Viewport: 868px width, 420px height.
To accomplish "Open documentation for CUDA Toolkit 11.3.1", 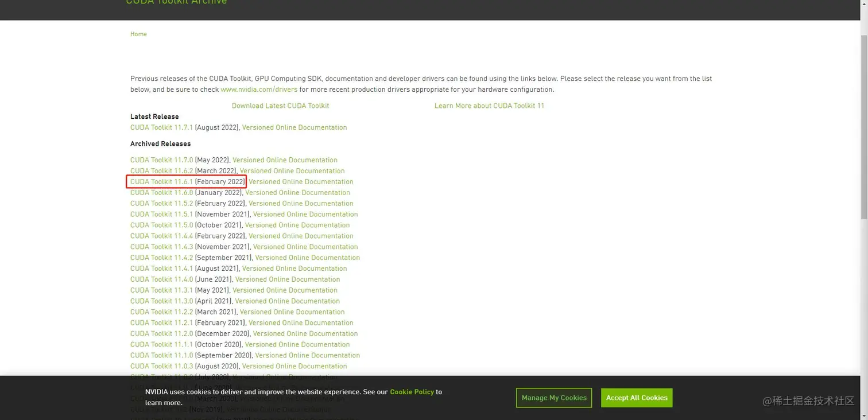I will coord(285,290).
